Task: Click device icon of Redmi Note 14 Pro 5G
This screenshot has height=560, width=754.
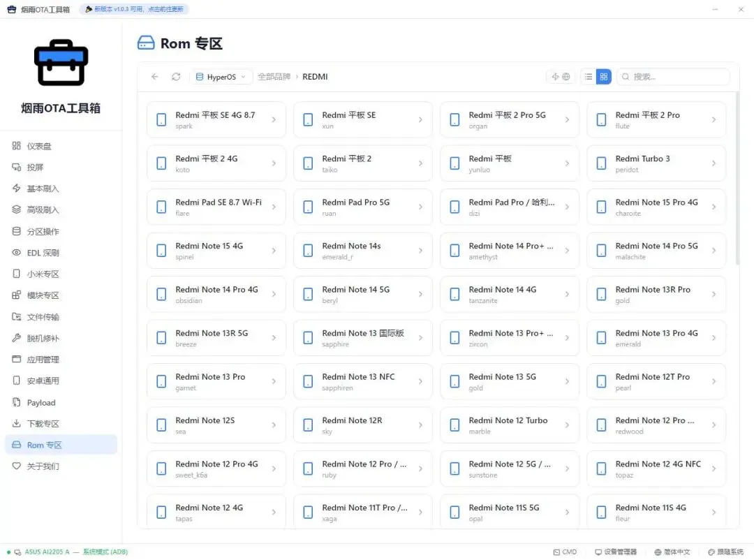Action: [602, 250]
